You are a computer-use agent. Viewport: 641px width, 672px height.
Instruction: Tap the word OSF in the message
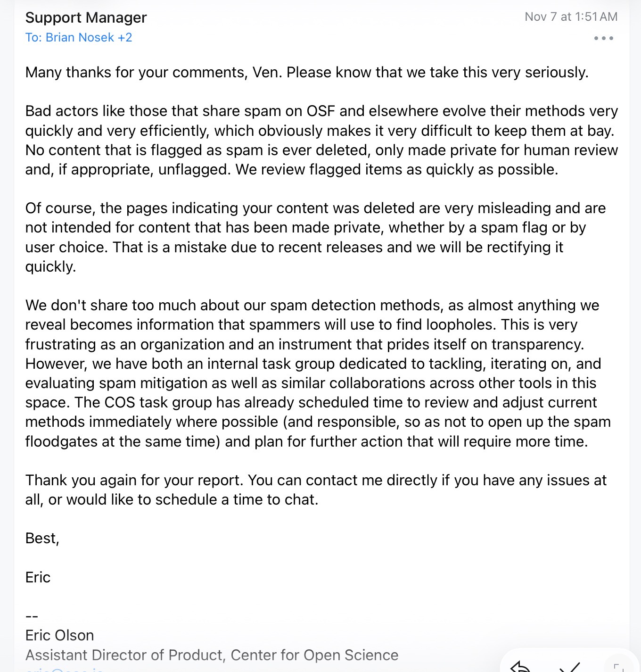(320, 111)
